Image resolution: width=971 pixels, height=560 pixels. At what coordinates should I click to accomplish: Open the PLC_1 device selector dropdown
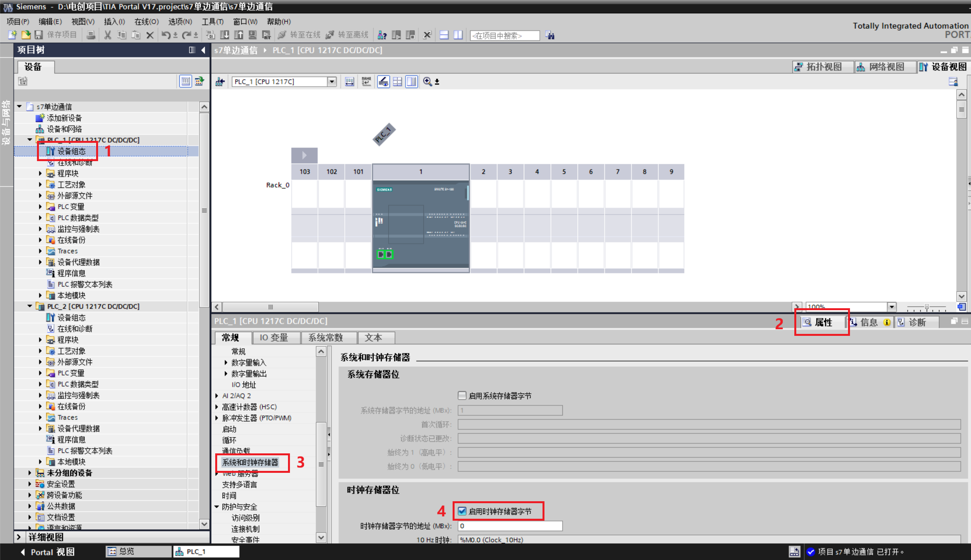pos(332,81)
